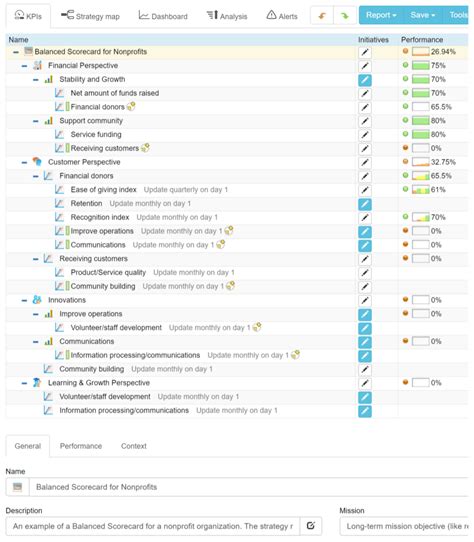The height and width of the screenshot is (542, 474).
Task: Switch to the Strategy map tab
Action: 90,16
